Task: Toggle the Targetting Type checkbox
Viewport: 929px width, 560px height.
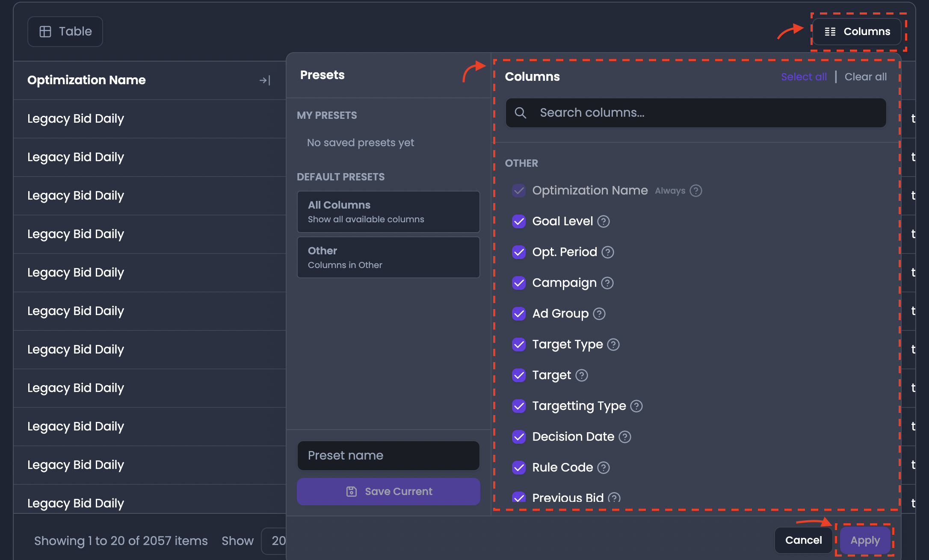Action: 519,406
